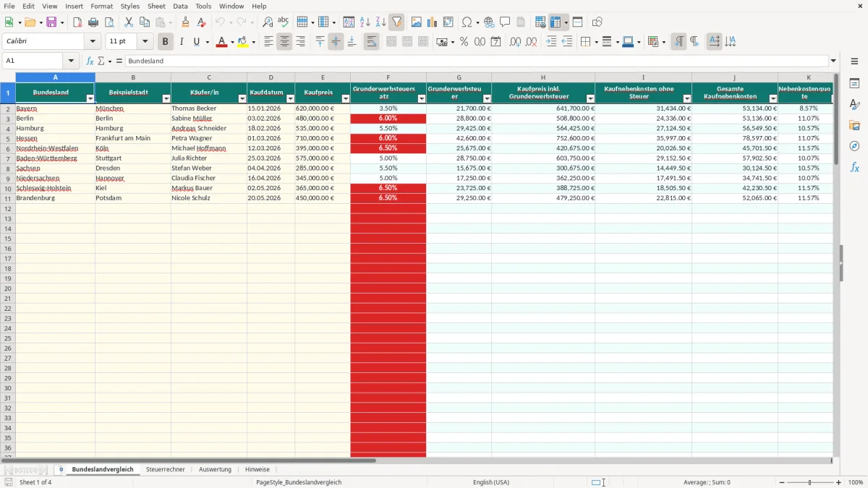
Task: Click PageStyle_Bundeslandvergleich in status bar
Action: [x=299, y=482]
